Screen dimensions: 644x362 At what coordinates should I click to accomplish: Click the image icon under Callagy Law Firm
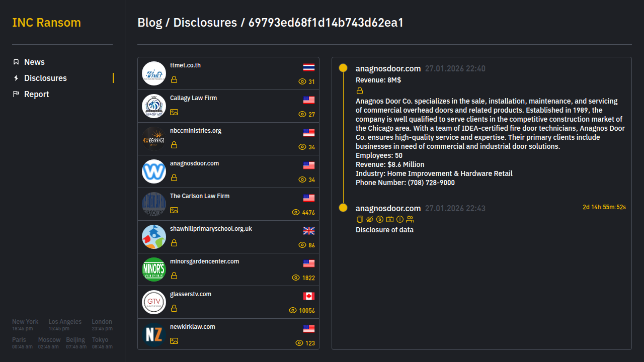click(x=174, y=112)
